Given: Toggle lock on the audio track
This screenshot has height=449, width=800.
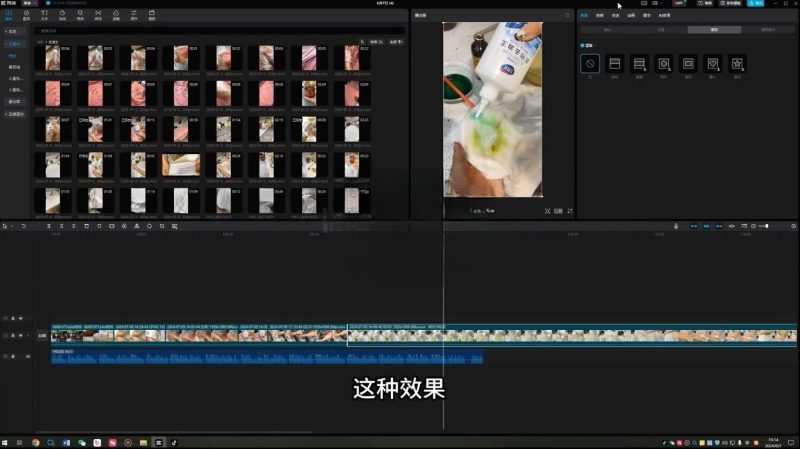Looking at the screenshot, I should 13,357.
